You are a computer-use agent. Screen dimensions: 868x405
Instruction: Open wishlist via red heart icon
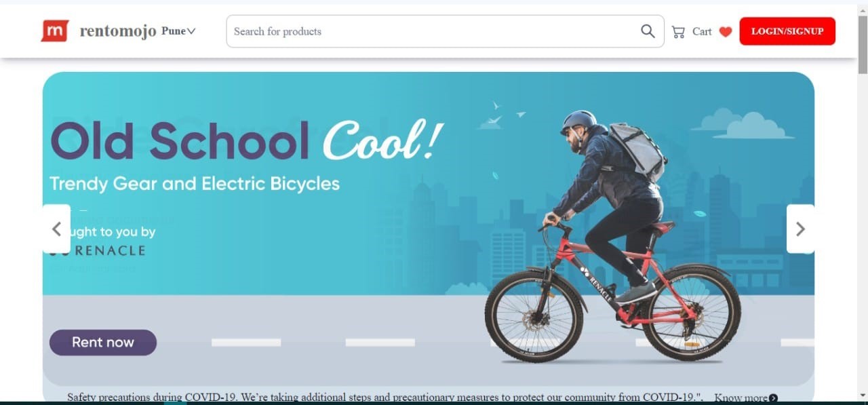(x=726, y=32)
